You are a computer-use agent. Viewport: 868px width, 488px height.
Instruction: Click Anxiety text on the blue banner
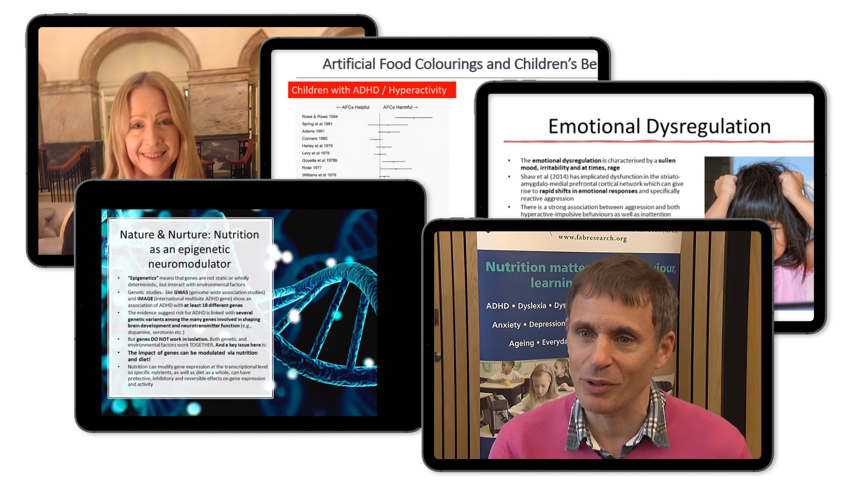(506, 325)
